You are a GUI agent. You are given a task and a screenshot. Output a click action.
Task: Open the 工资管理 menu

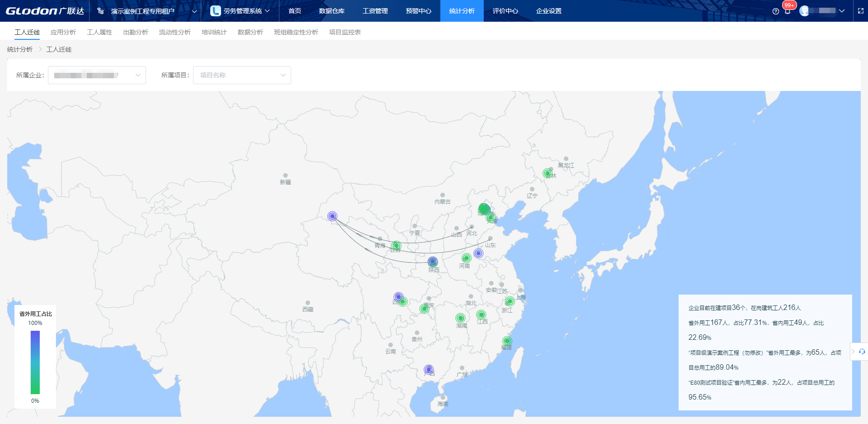(375, 11)
